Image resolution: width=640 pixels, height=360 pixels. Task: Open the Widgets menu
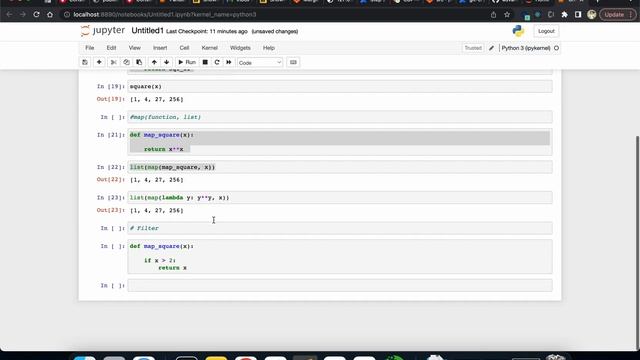click(240, 48)
